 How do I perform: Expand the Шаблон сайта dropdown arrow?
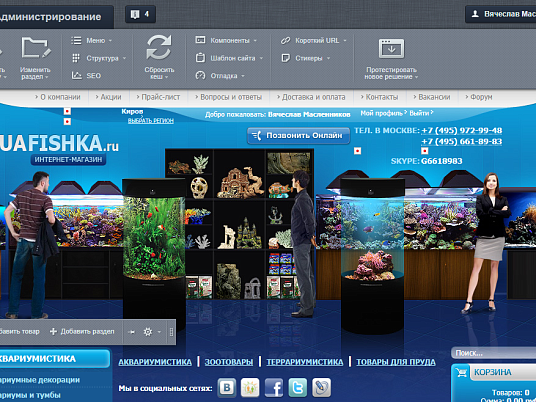coord(261,58)
